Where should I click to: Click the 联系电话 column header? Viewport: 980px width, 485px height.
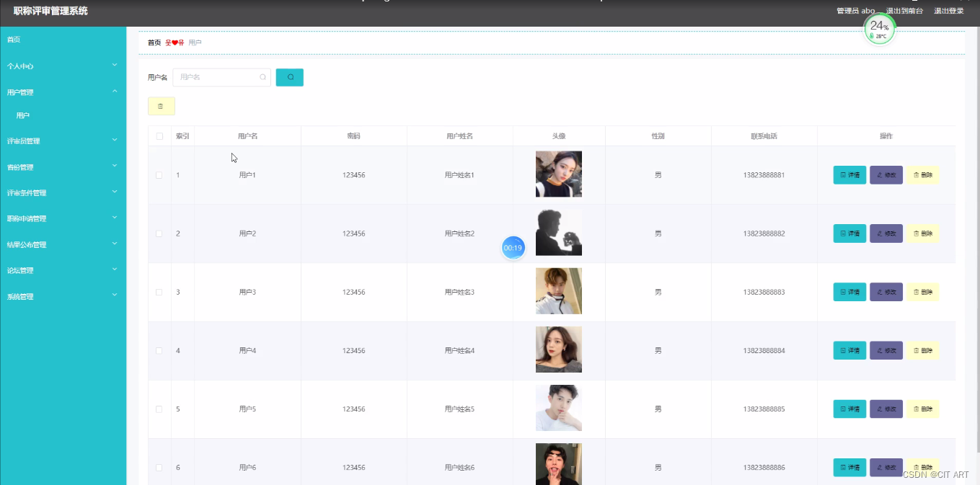click(x=764, y=136)
